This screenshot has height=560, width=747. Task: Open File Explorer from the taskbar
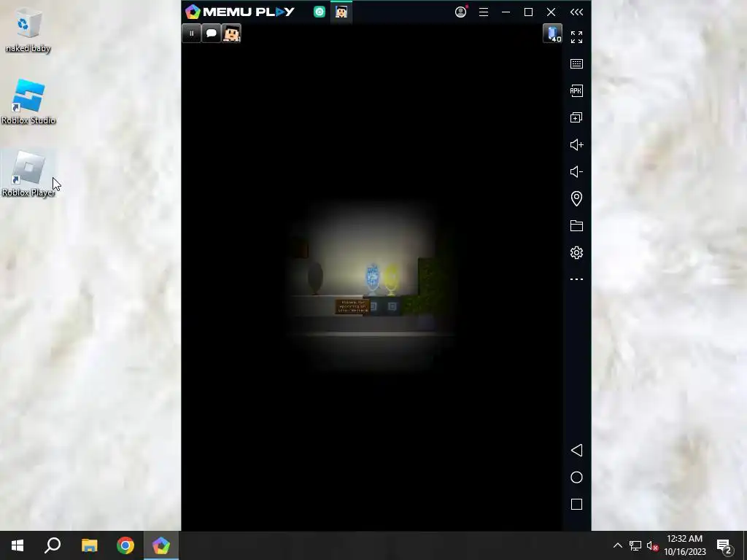click(89, 545)
